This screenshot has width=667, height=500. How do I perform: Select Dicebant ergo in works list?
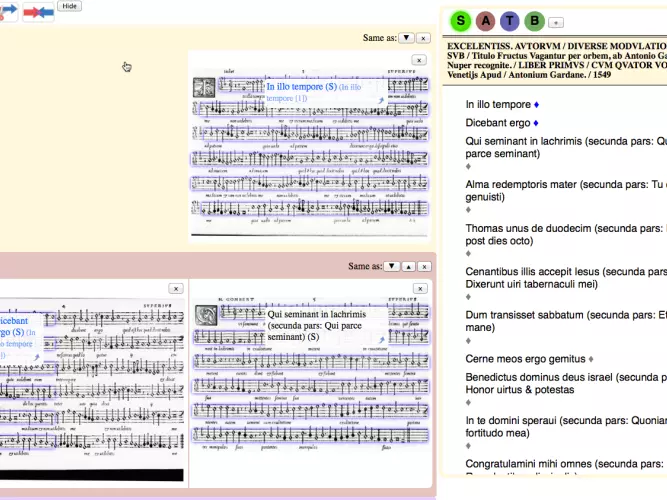coord(498,123)
